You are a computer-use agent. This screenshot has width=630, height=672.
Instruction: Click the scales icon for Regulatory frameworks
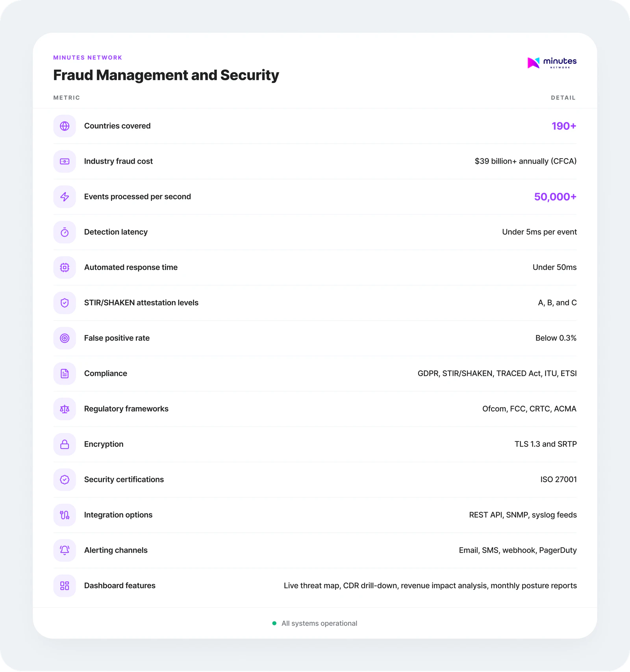point(65,409)
